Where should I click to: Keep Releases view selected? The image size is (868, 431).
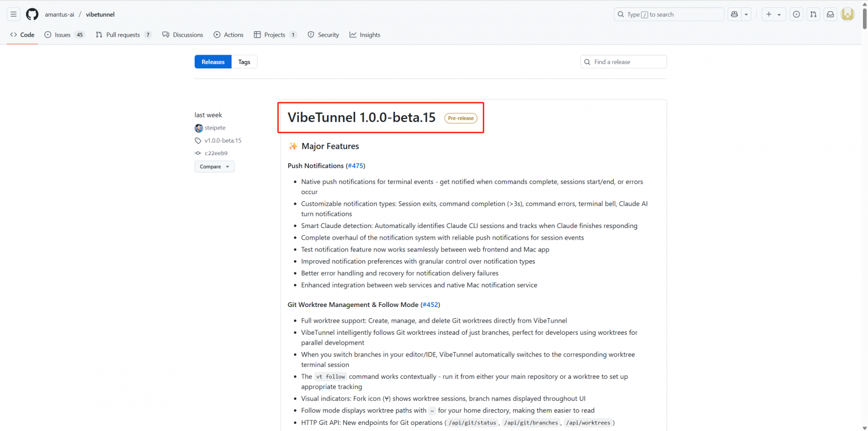213,62
